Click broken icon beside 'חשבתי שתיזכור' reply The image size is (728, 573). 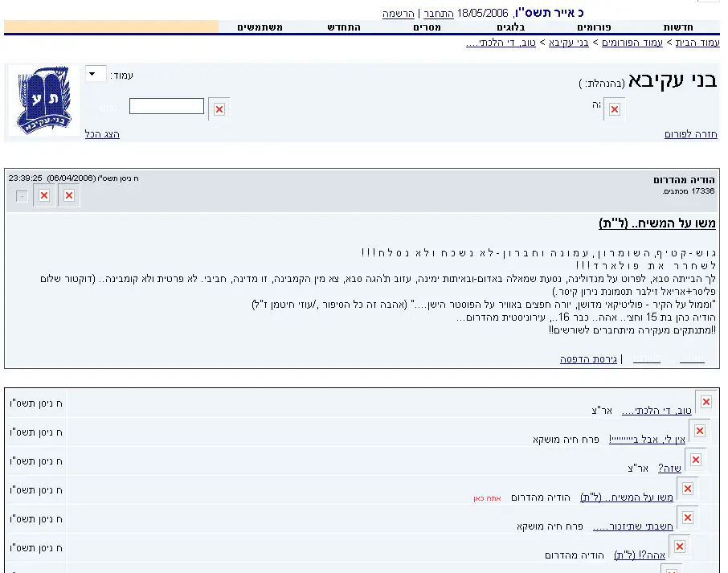(x=687, y=518)
